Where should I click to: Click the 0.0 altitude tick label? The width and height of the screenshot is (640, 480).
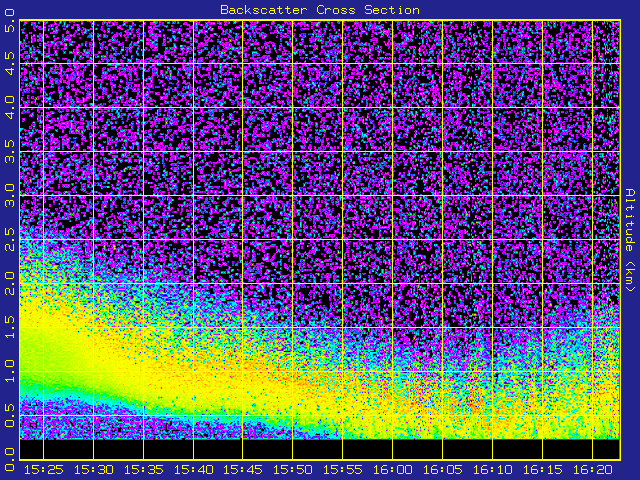[x=10, y=459]
